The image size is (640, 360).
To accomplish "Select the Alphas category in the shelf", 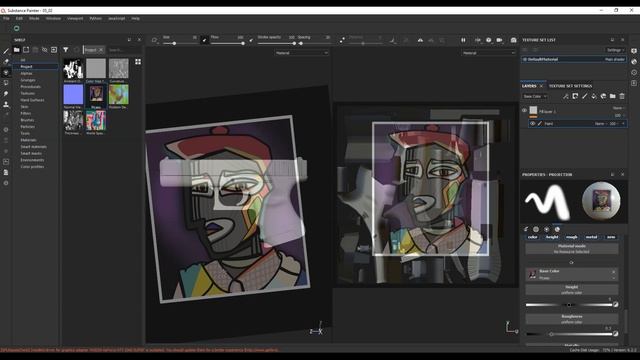I will 27,73.
